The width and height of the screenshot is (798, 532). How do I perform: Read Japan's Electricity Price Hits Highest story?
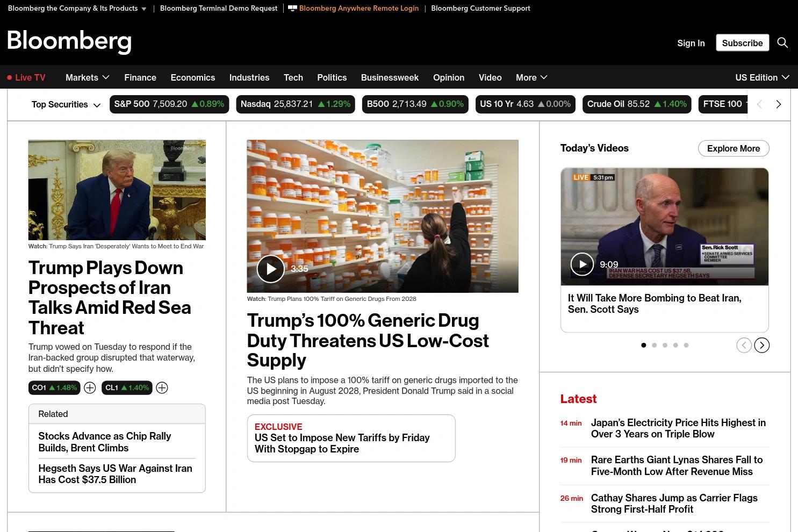point(678,428)
